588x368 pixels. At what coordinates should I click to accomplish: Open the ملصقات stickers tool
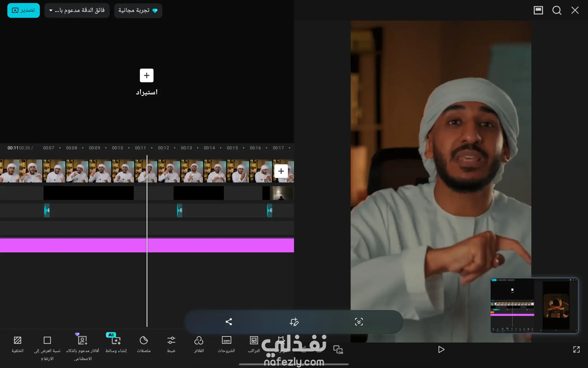click(x=144, y=344)
